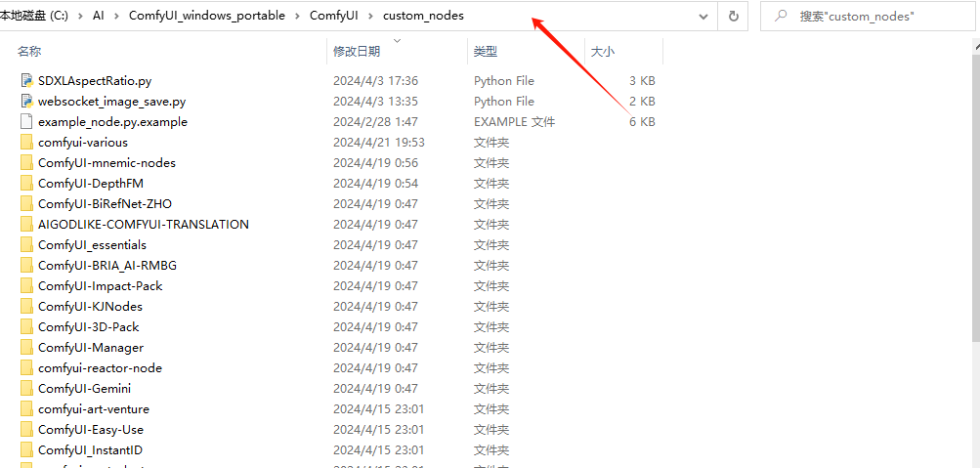Select the ComfyUI-3D-Pack folder name
The width and height of the screenshot is (980, 468).
tap(88, 326)
